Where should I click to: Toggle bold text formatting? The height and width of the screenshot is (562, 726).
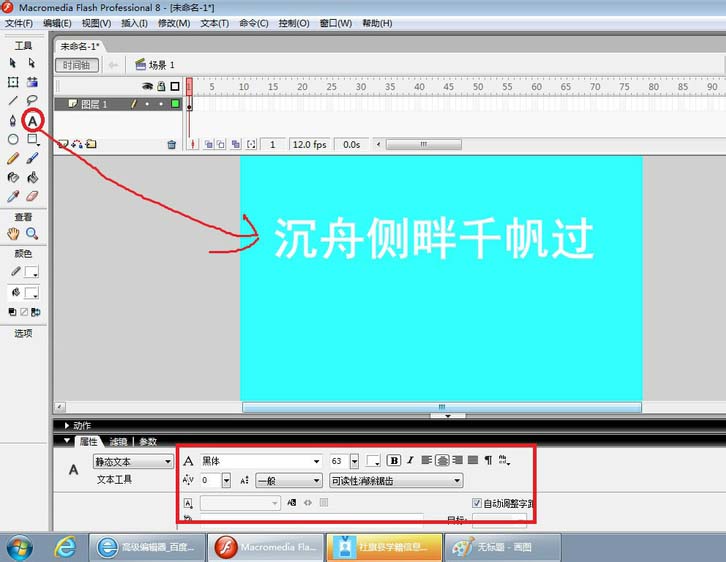click(x=394, y=461)
